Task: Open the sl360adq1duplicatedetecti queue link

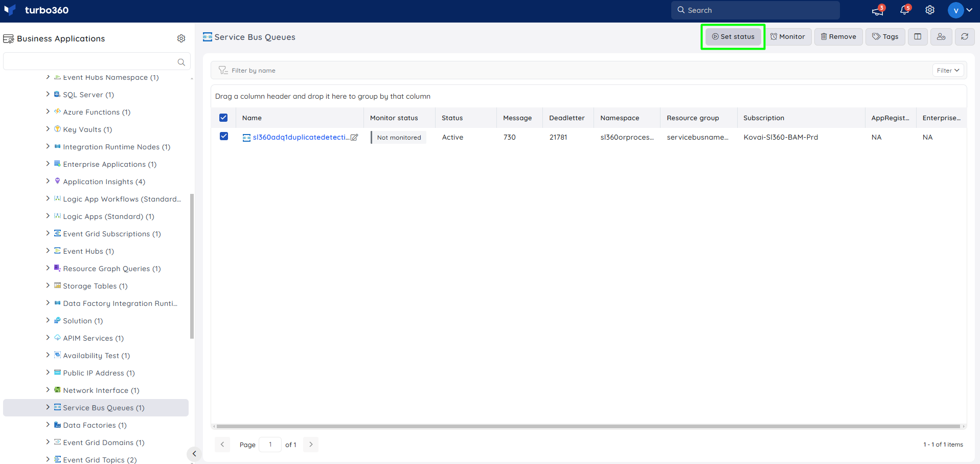Action: 301,137
